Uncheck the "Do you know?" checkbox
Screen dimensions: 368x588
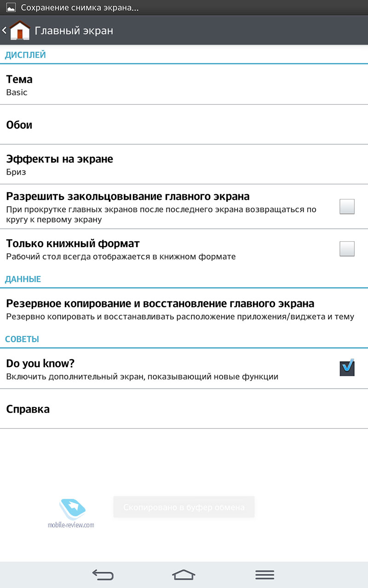(347, 367)
